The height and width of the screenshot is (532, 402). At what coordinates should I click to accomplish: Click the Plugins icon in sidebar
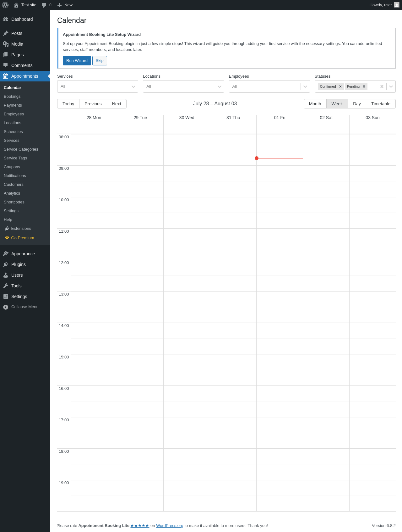[x=6, y=264]
